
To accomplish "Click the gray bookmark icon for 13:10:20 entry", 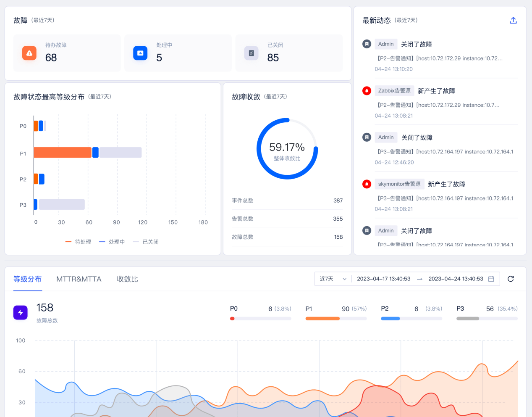I will coord(367,44).
